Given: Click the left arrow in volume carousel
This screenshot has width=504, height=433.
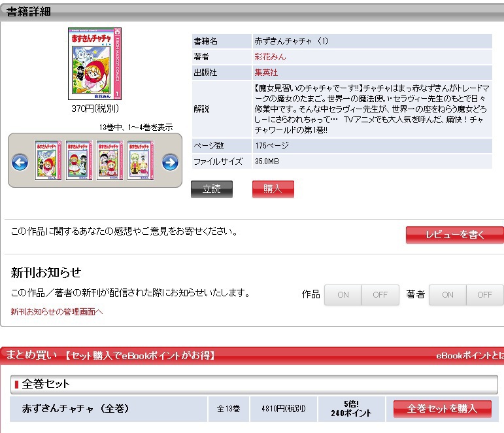Looking at the screenshot, I should (x=20, y=162).
